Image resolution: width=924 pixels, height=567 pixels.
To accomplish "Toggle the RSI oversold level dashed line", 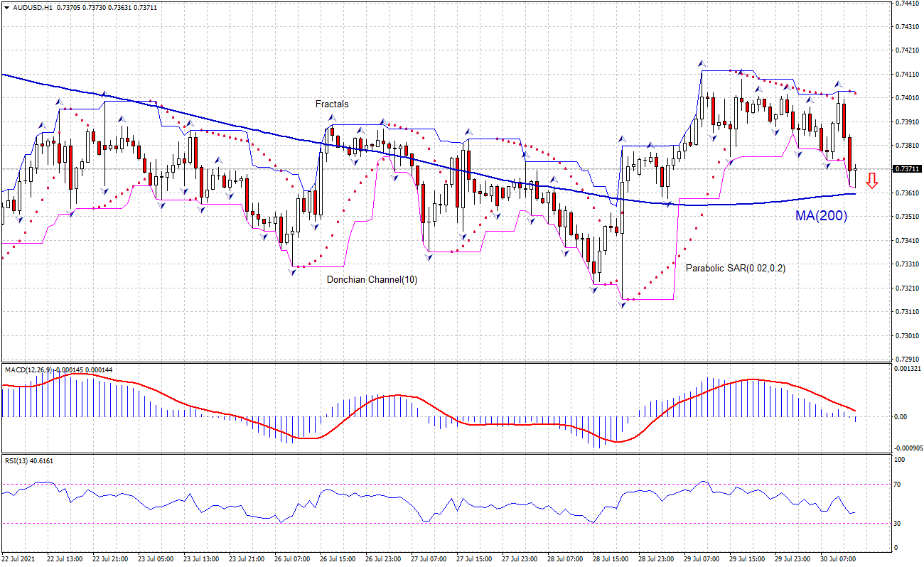I will click(426, 523).
